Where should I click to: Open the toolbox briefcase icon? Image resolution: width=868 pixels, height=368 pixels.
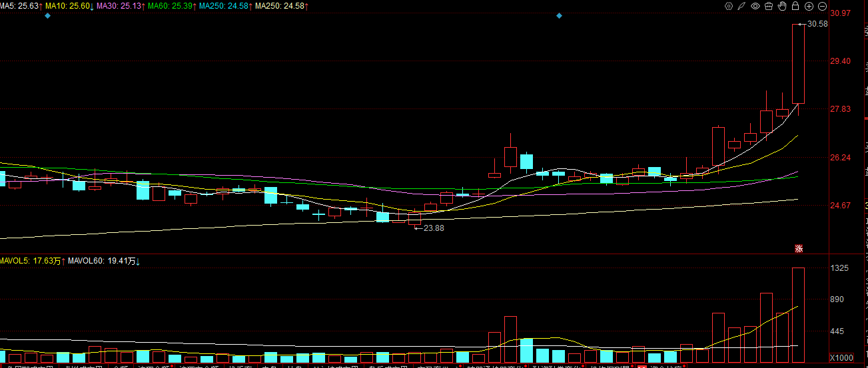pos(769,6)
